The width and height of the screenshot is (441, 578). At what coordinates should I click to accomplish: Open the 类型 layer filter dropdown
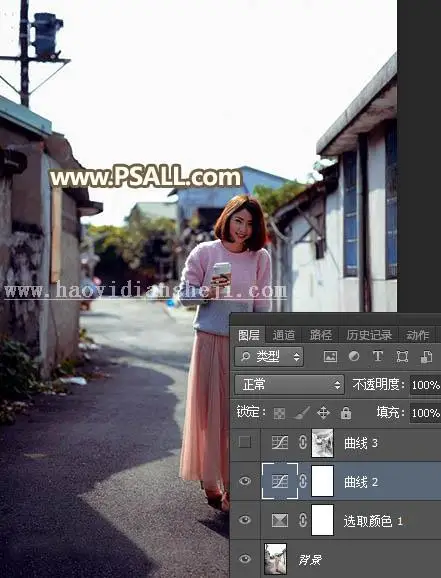point(269,356)
